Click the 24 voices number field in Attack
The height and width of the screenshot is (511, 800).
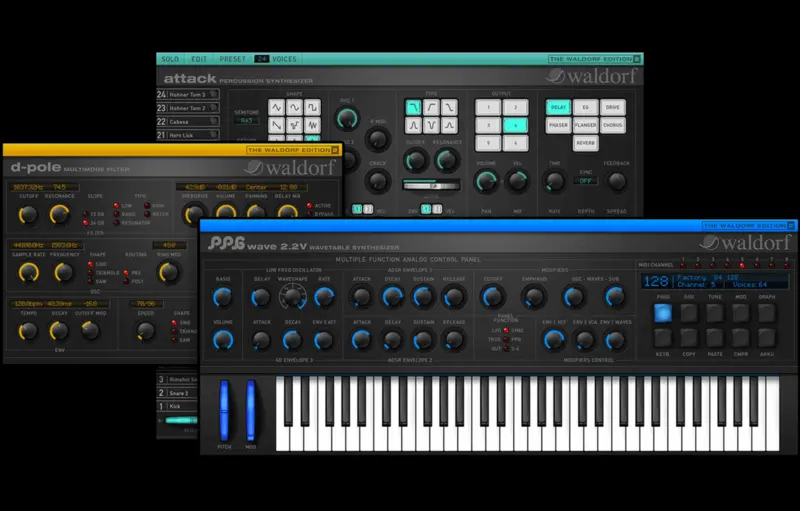pyautogui.click(x=262, y=59)
